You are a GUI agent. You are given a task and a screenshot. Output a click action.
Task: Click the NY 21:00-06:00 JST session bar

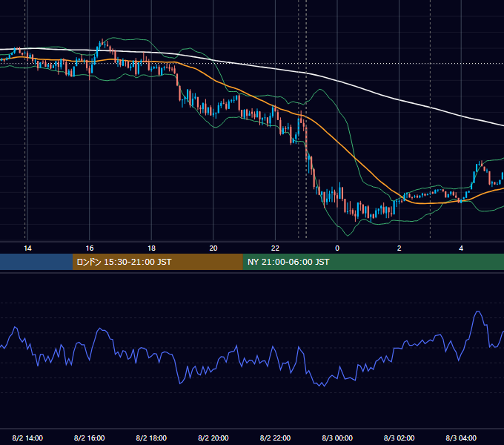[373, 262]
